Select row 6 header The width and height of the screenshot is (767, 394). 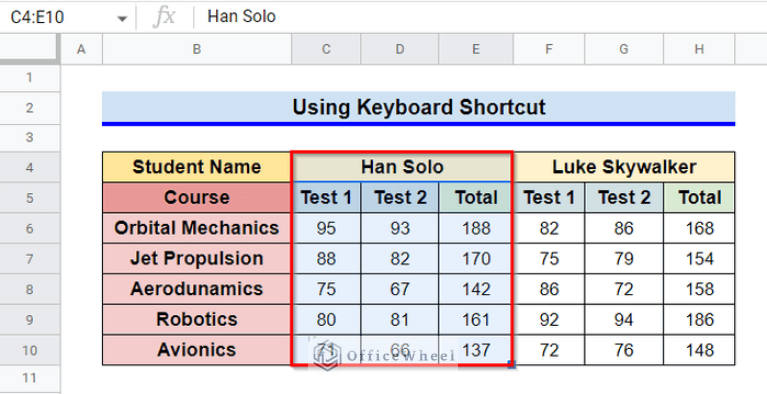30,229
